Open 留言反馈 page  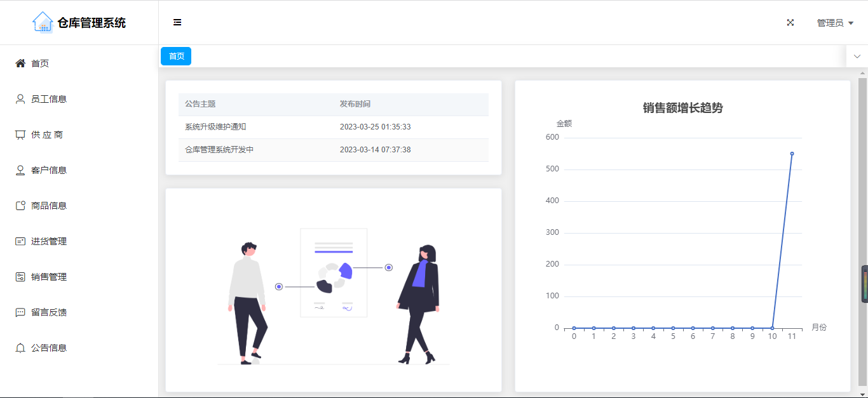point(79,312)
